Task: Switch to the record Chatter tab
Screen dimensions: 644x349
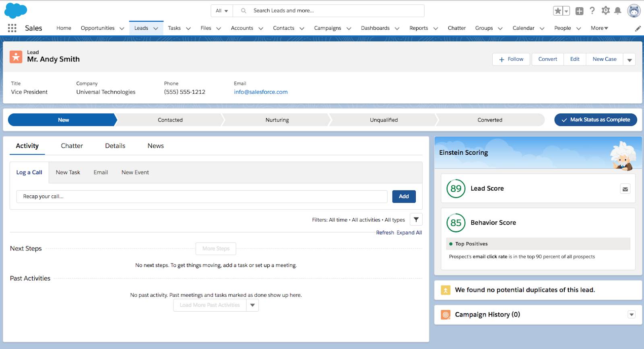Action: 72,146
